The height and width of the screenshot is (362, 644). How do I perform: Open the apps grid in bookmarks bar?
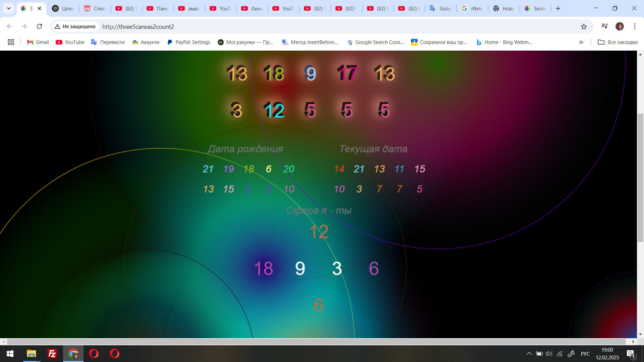11,42
